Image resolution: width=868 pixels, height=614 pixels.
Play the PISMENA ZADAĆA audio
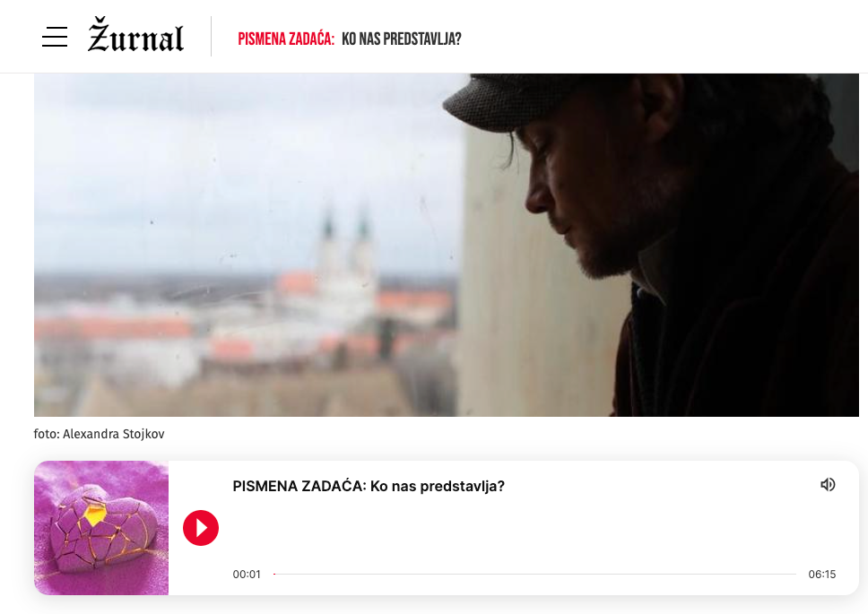point(200,528)
